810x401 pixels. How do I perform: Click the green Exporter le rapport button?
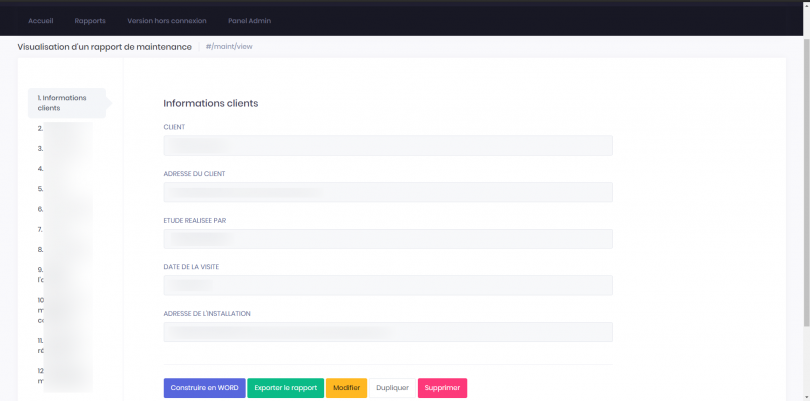[285, 388]
